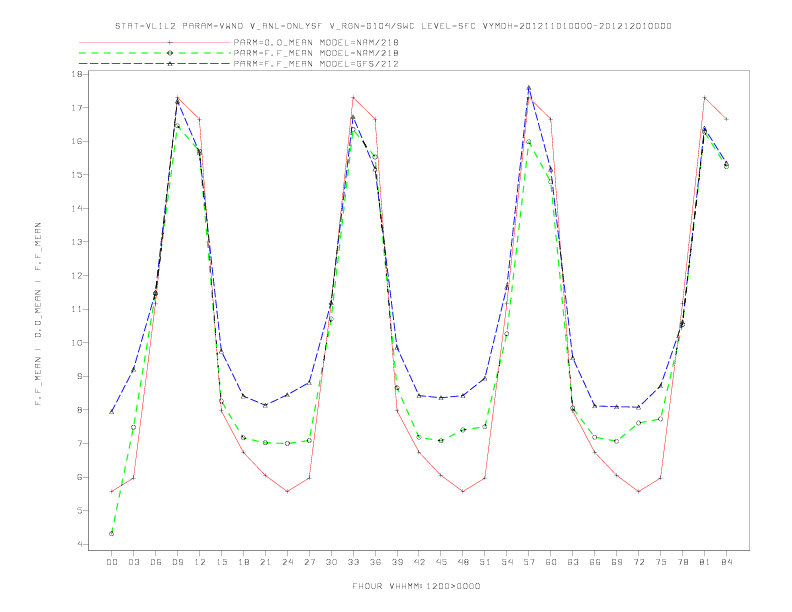The height and width of the screenshot is (612, 792).
Task: Click x-axis forecast hour label 57
Action: 529,562
